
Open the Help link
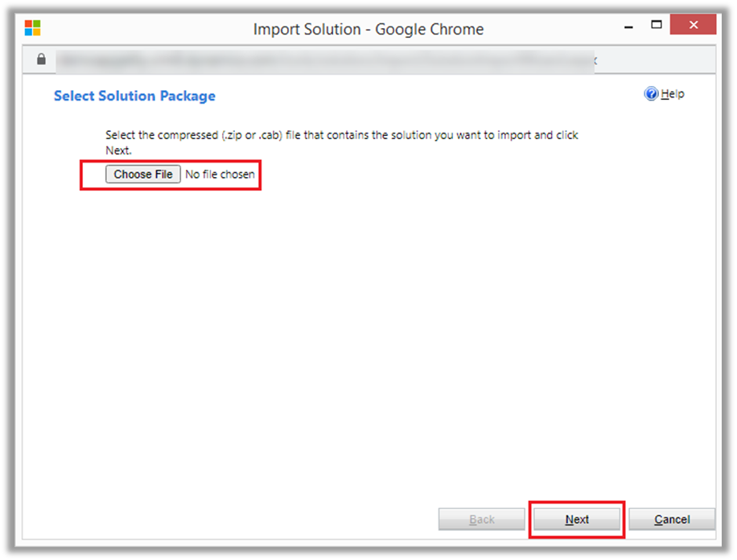[672, 94]
